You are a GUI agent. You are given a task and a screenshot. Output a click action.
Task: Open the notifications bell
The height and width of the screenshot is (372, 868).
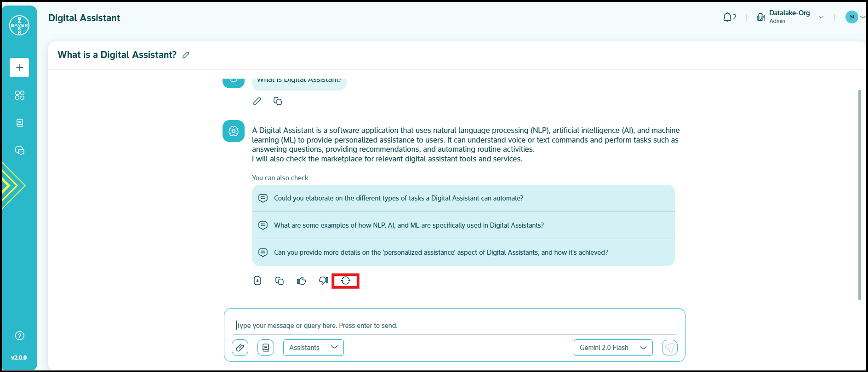[x=727, y=17]
